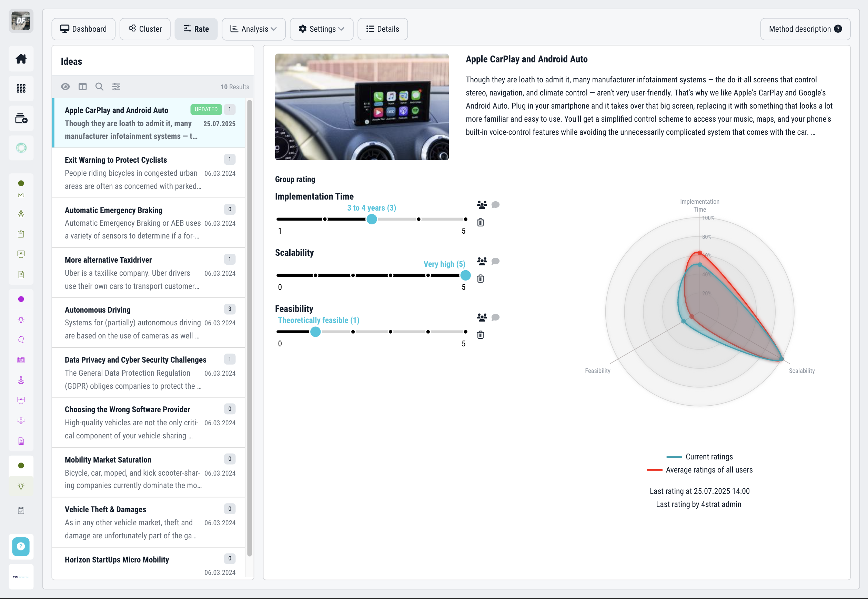This screenshot has width=868, height=599.
Task: Open the Dashboard tab
Action: point(83,29)
